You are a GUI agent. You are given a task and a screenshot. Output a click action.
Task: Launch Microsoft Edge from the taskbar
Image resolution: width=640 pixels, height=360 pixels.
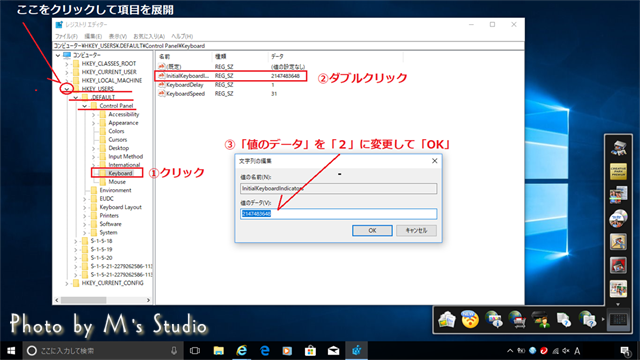tap(264, 351)
